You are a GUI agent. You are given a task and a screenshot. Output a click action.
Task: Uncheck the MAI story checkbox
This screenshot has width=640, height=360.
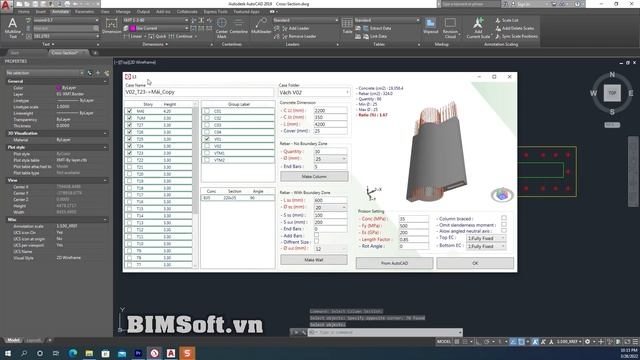point(129,111)
